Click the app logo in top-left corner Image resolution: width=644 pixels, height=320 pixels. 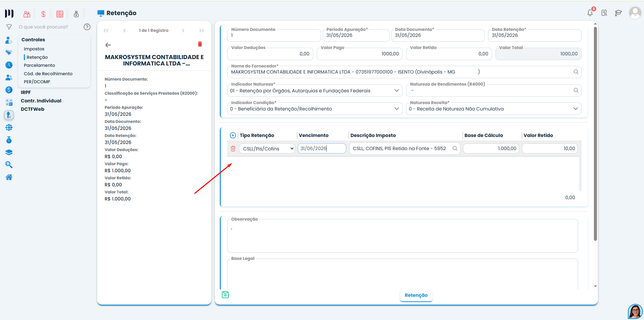[9, 13]
